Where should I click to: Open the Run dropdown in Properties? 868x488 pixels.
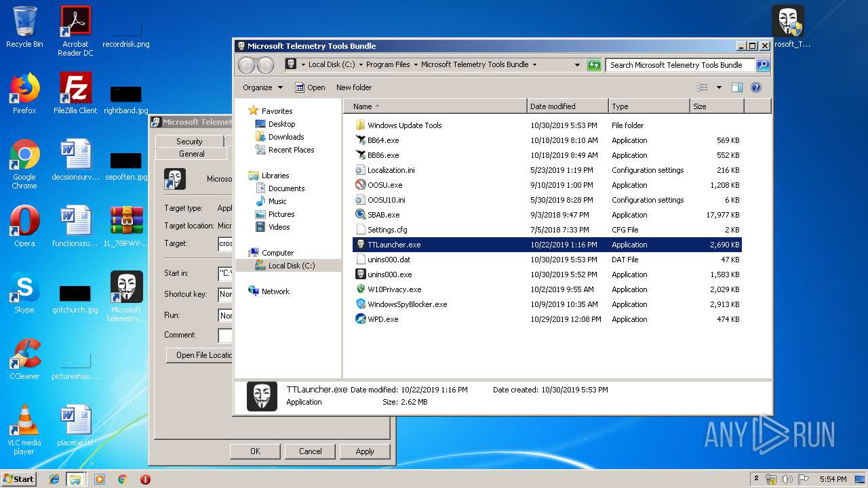tap(225, 315)
